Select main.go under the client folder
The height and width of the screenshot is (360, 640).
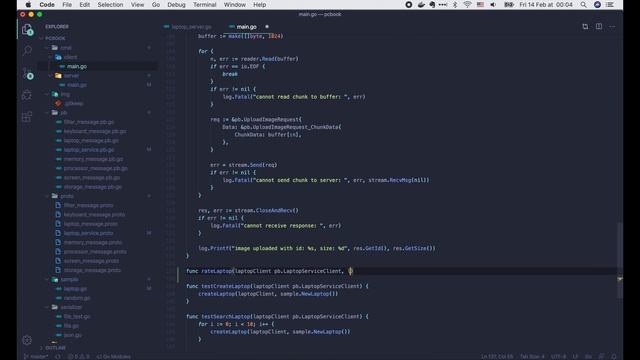pos(77,66)
